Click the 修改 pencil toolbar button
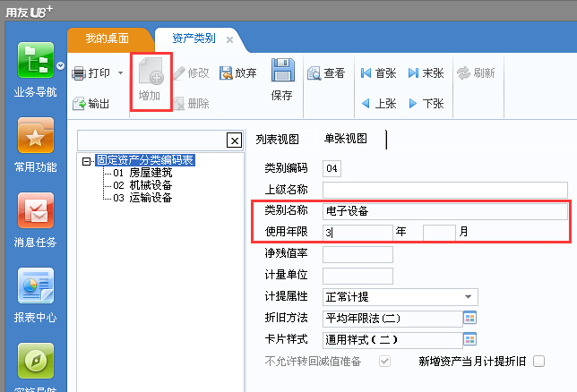The image size is (577, 392). pyautogui.click(x=191, y=72)
